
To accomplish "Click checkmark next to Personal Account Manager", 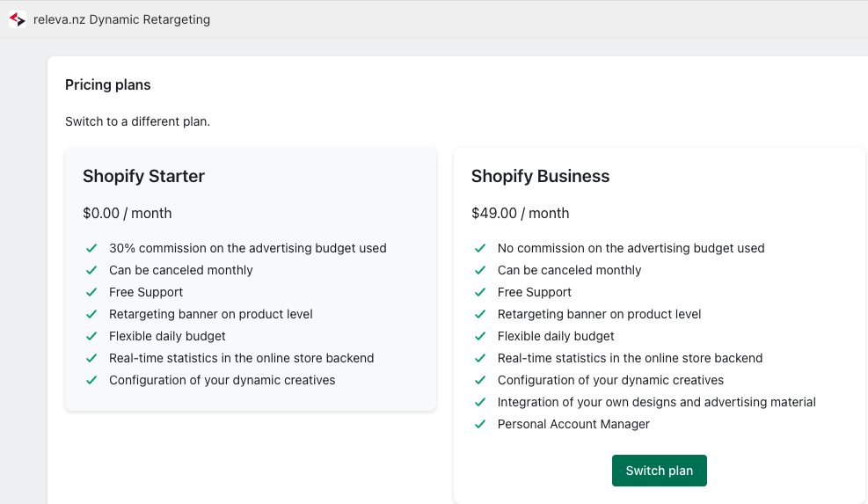I will 480,424.
